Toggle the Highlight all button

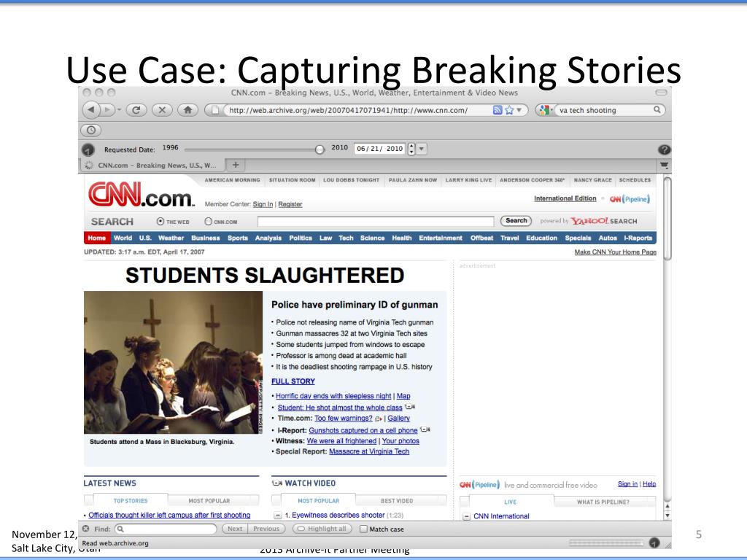click(x=322, y=529)
